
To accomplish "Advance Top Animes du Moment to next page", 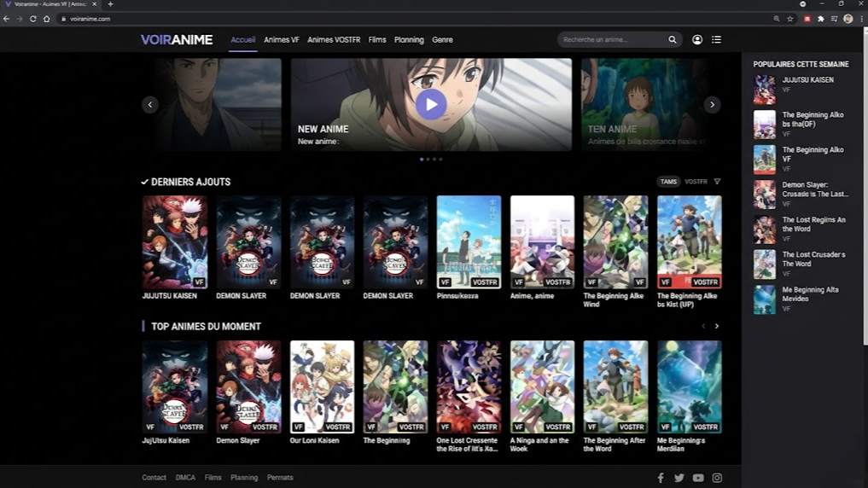I will (x=717, y=326).
